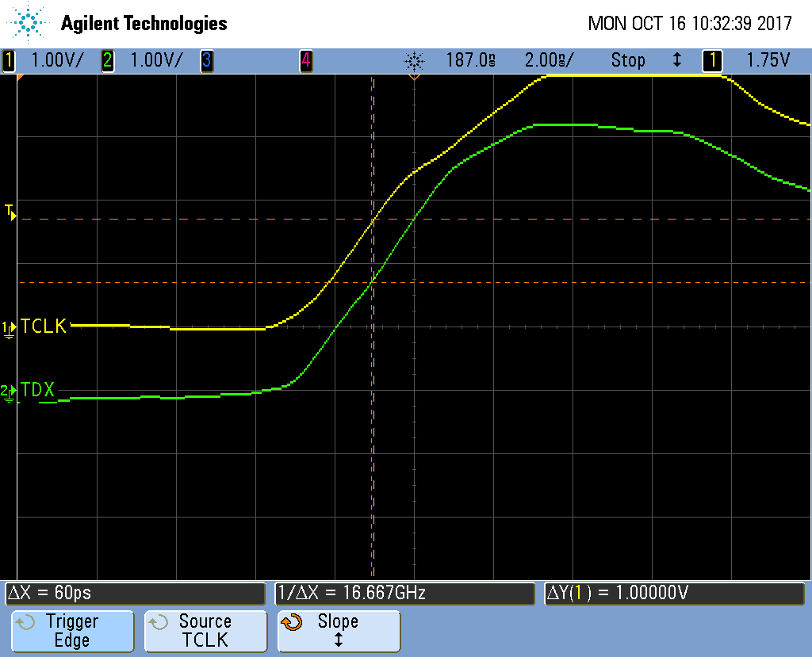Image resolution: width=812 pixels, height=657 pixels.
Task: Open the Source TCLK selection softkey
Action: pyautogui.click(x=205, y=631)
